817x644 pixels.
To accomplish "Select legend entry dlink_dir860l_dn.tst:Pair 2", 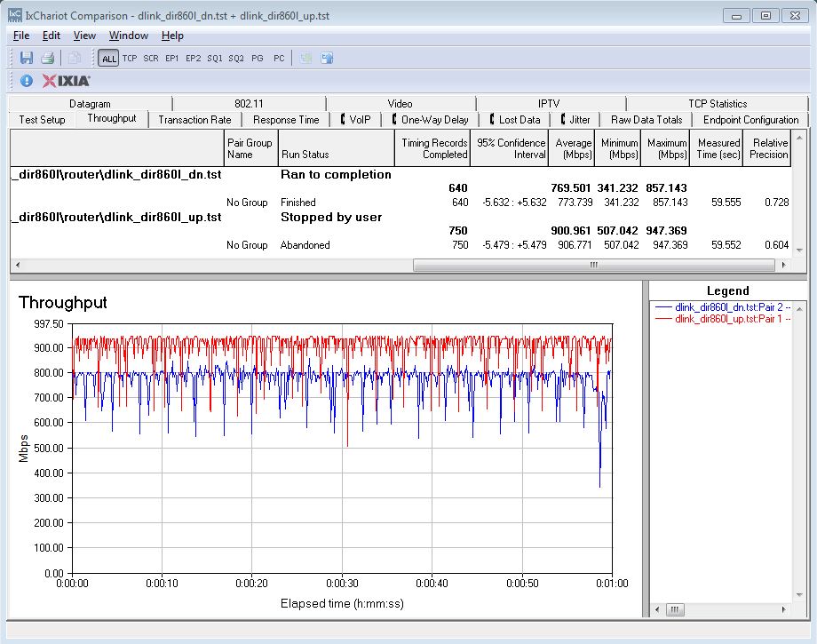I will [x=723, y=307].
